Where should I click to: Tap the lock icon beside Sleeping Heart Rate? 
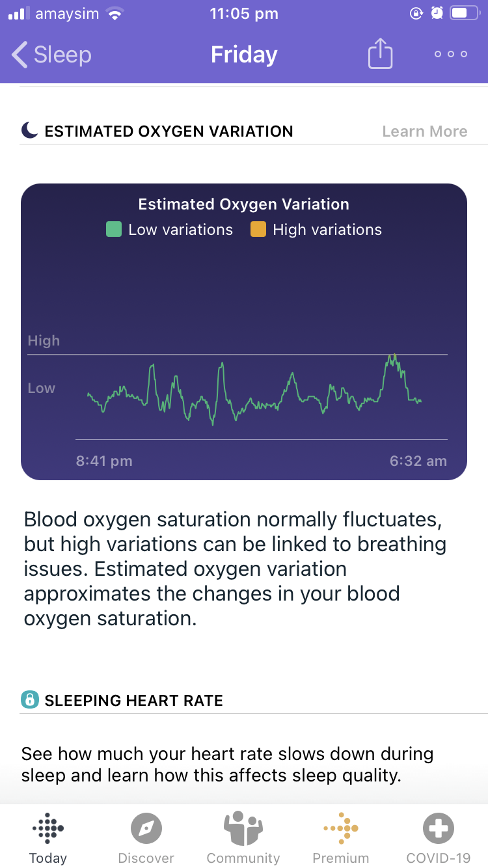pos(29,700)
